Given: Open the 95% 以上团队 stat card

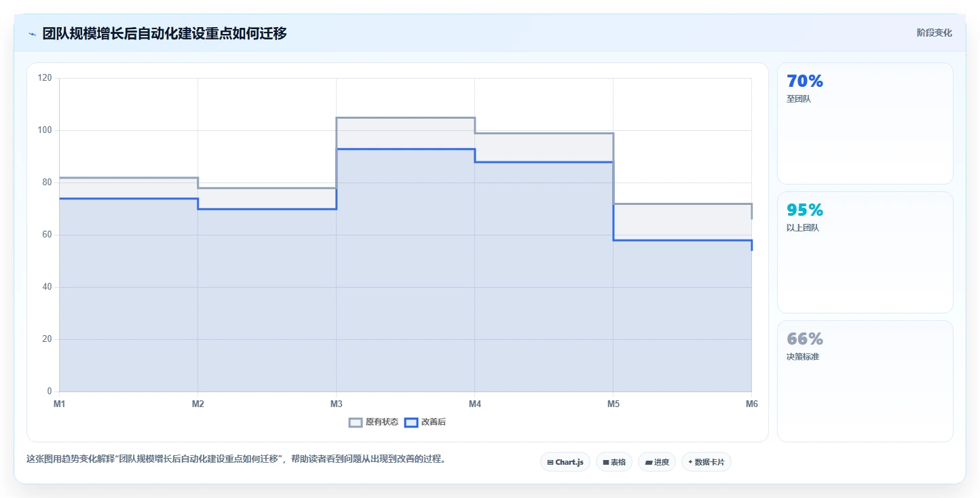Looking at the screenshot, I should point(865,252).
